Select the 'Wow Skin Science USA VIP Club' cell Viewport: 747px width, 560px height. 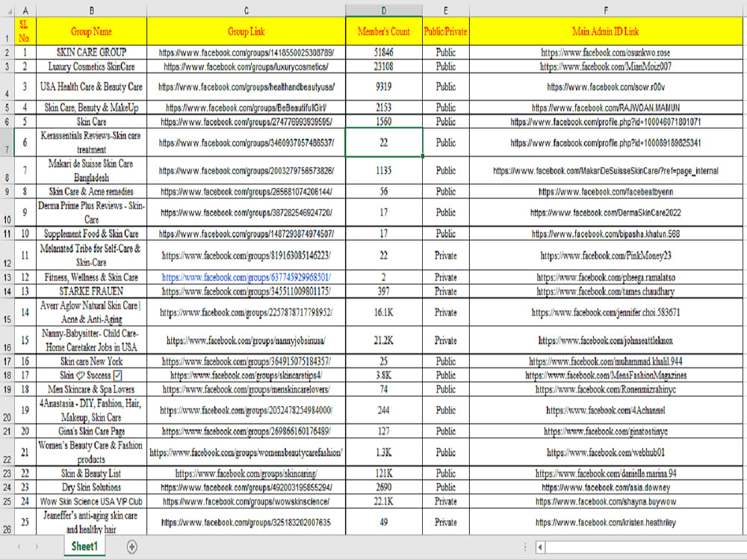pos(91,502)
